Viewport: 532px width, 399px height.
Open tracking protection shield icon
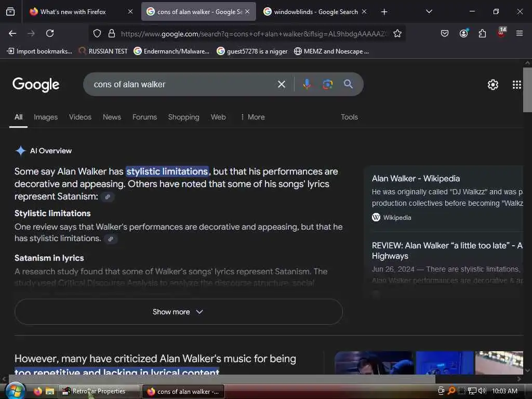(97, 33)
